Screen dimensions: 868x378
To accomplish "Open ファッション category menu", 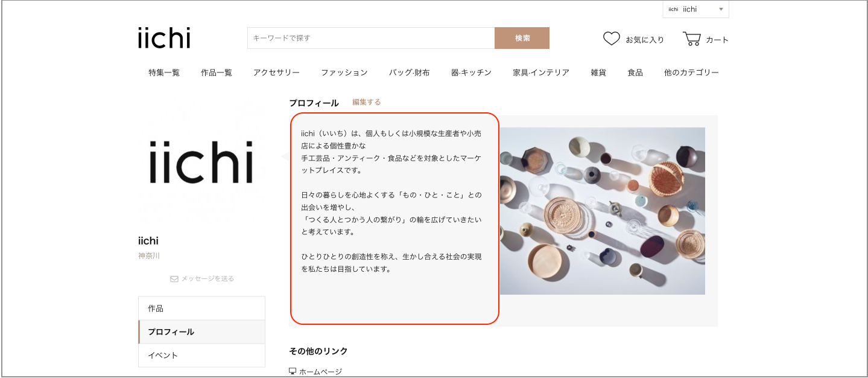I will [344, 72].
